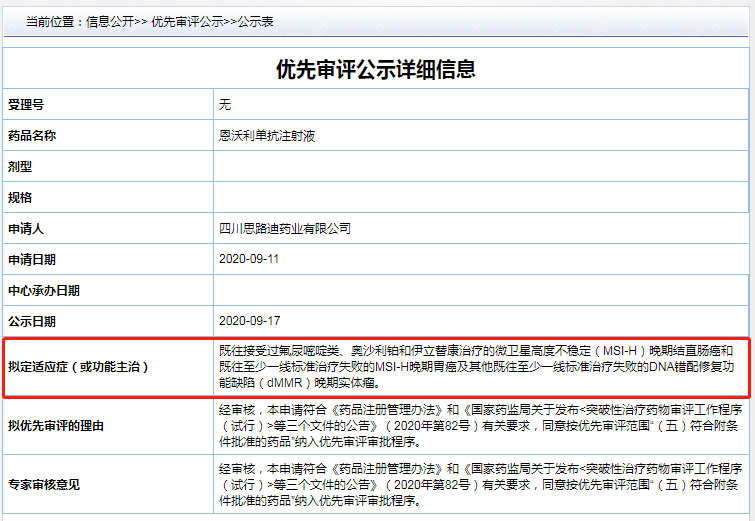Select the 药品名称 row label
Screen dimensions: 755x521
(32, 136)
